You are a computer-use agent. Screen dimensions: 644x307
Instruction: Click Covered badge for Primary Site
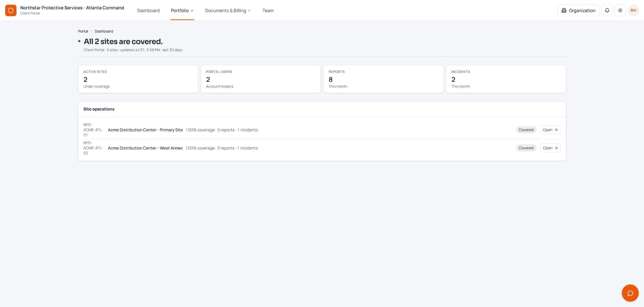pos(526,130)
